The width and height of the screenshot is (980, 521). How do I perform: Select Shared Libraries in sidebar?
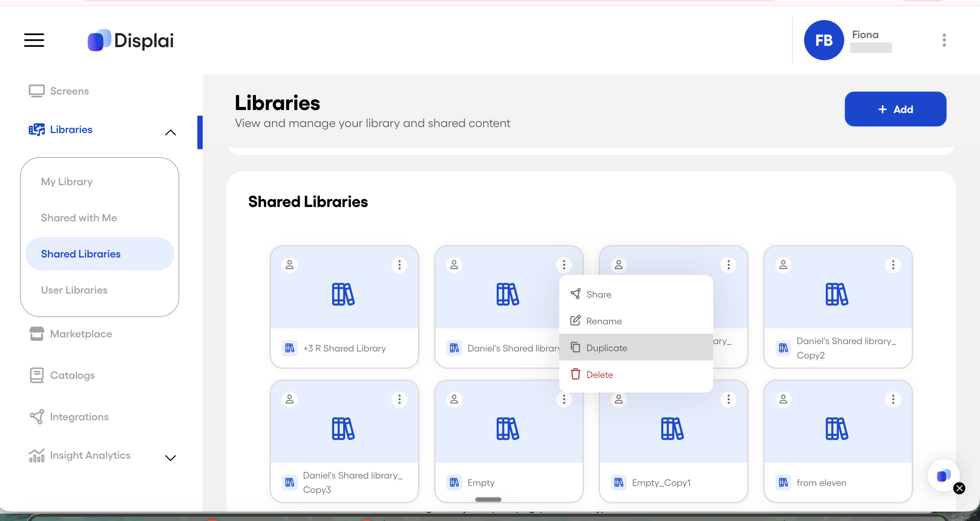(x=99, y=254)
